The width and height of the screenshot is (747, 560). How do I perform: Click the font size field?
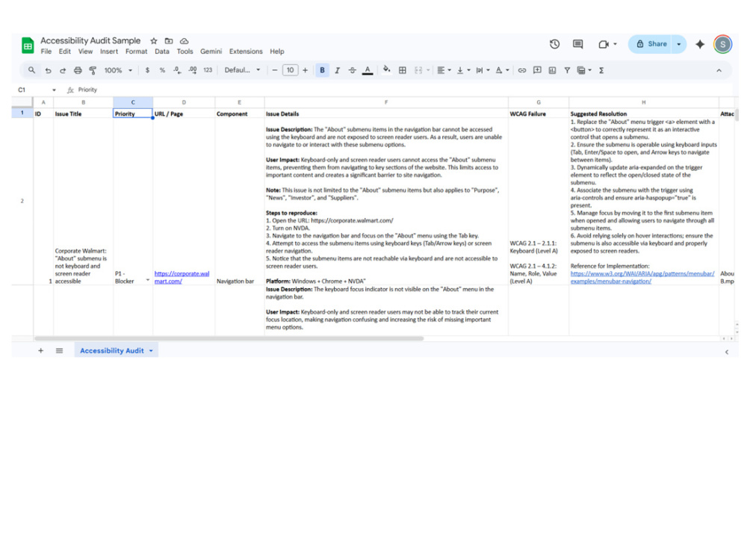tap(290, 70)
